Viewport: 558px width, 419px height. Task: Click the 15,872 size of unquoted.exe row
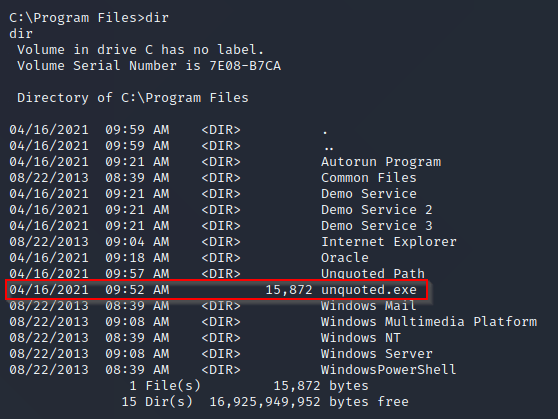(289, 290)
